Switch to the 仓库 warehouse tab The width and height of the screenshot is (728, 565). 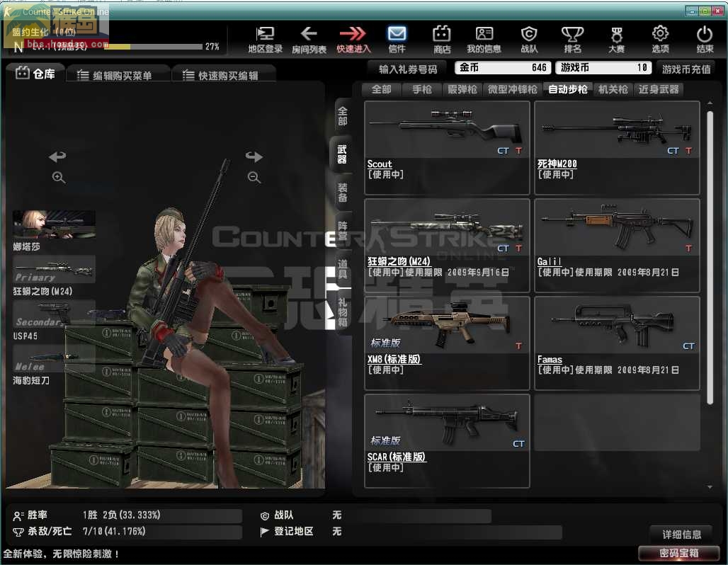(35, 74)
